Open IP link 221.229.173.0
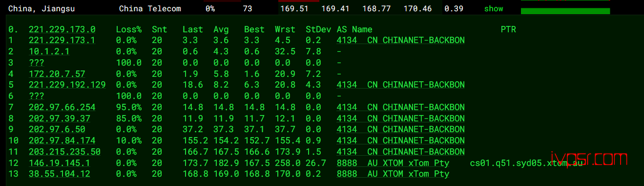 pyautogui.click(x=62, y=29)
